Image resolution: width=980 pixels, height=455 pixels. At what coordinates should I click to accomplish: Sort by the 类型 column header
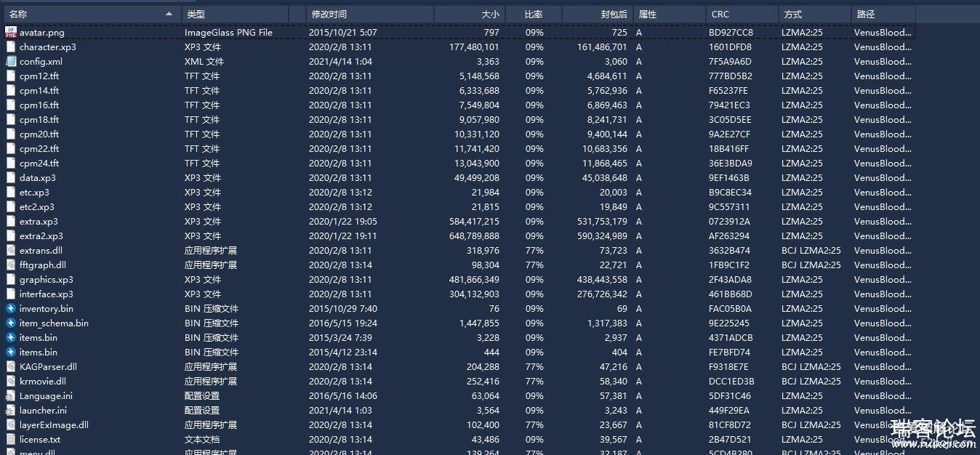[x=236, y=14]
